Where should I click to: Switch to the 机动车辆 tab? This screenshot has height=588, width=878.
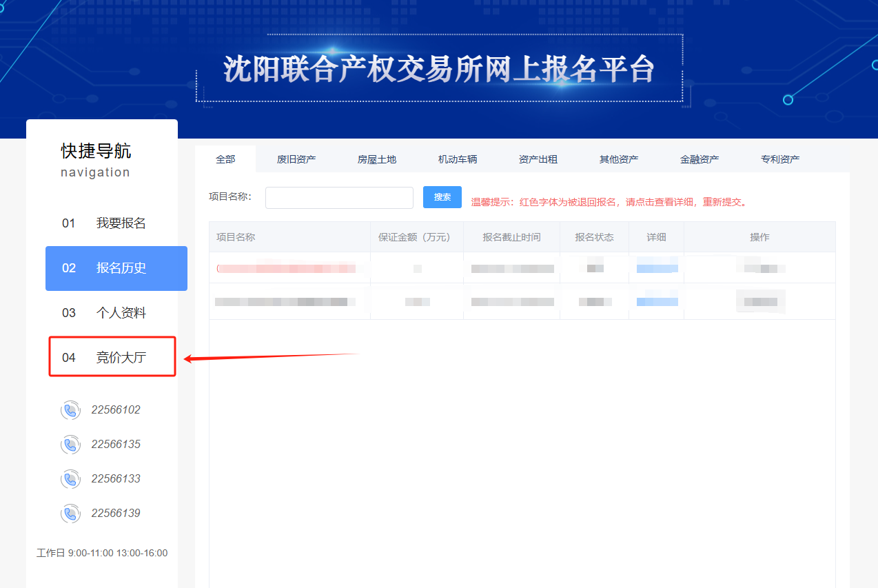click(x=458, y=159)
